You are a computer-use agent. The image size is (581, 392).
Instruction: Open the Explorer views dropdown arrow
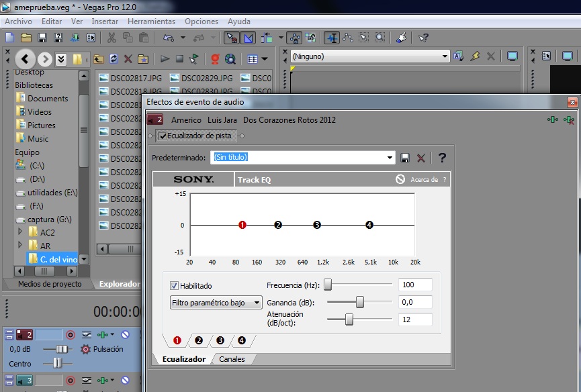click(265, 59)
